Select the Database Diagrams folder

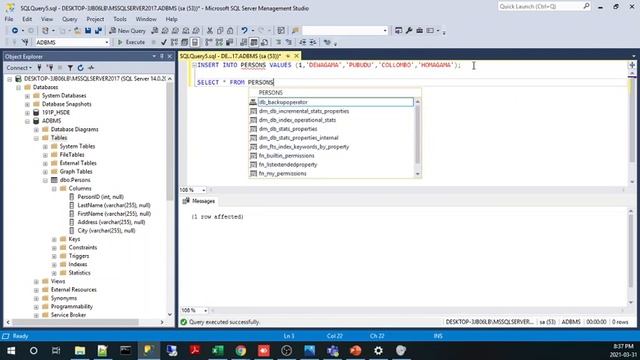74,129
